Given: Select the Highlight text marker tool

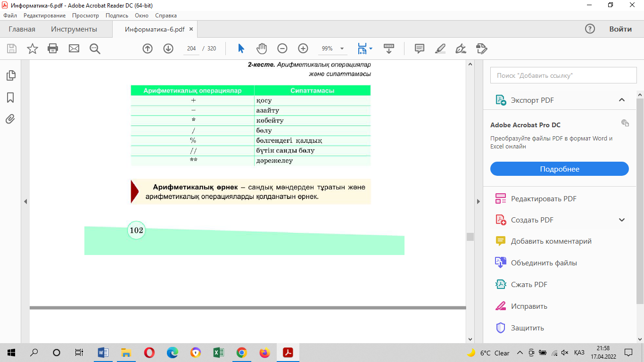Looking at the screenshot, I should tap(440, 49).
